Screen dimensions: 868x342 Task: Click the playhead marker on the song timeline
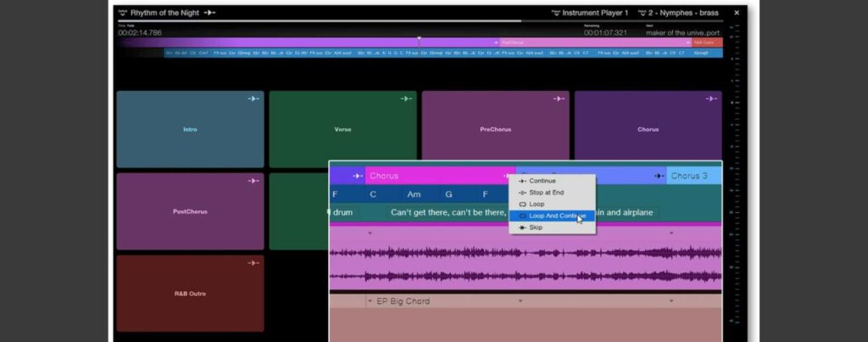(x=419, y=39)
